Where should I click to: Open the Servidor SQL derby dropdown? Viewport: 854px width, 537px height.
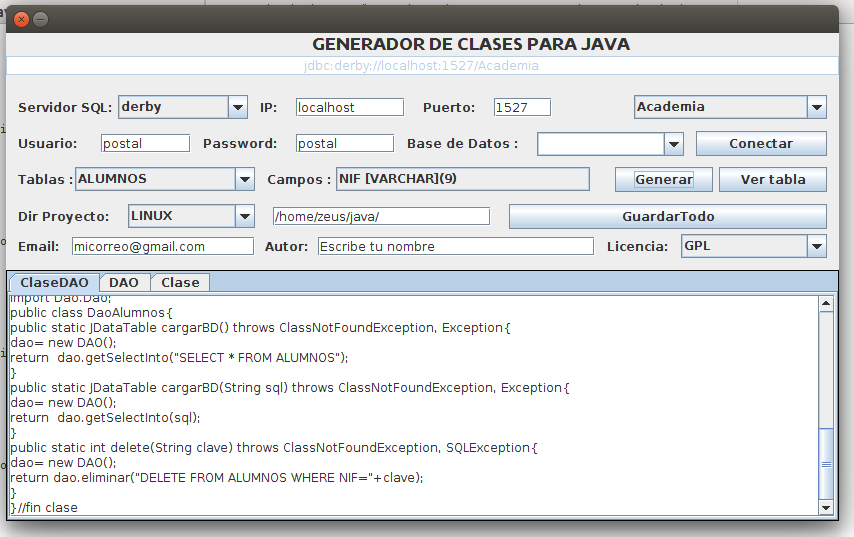coord(237,107)
